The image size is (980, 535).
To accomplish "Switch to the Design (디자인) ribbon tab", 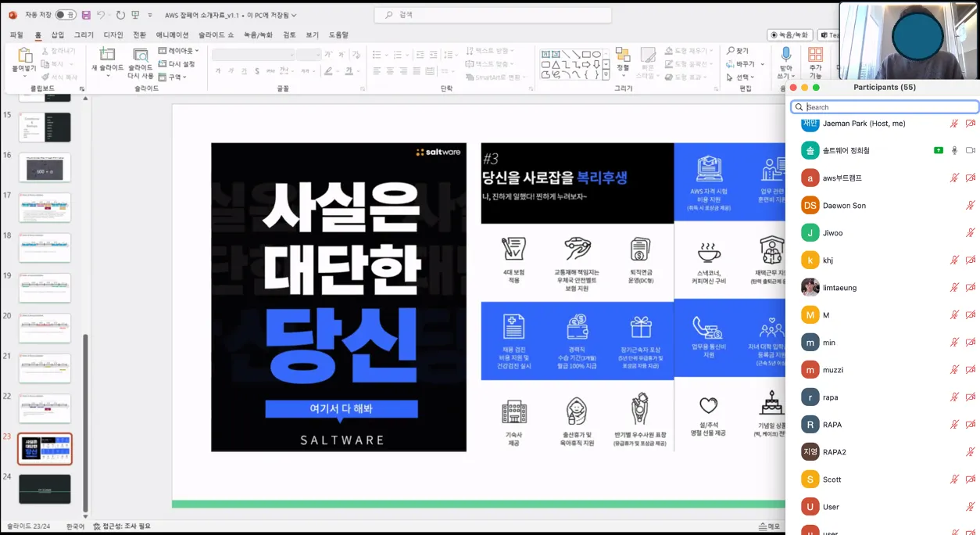I will [113, 35].
